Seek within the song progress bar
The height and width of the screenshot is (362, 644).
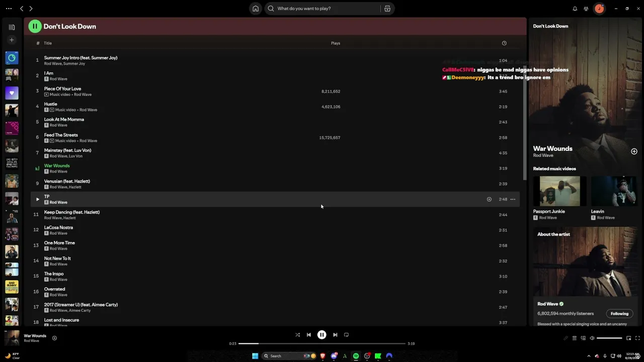pyautogui.click(x=322, y=343)
